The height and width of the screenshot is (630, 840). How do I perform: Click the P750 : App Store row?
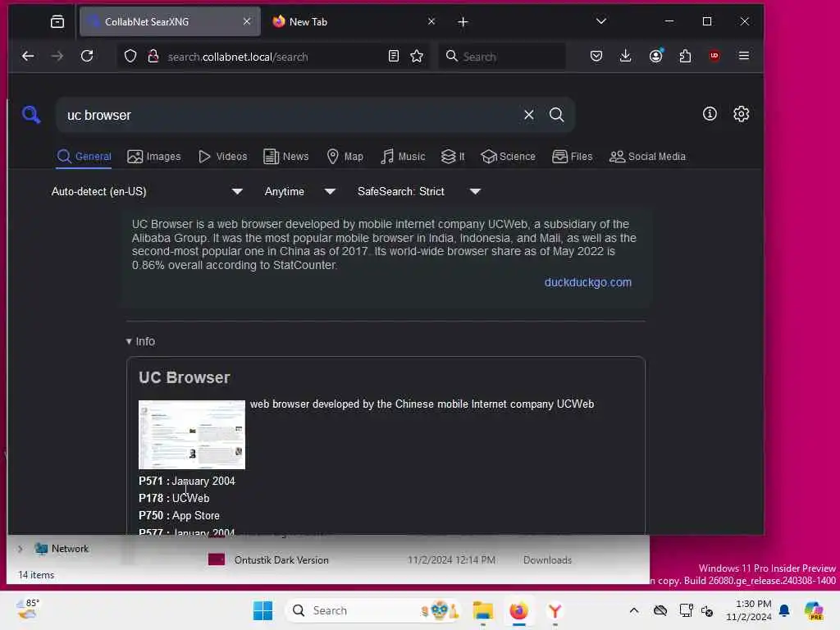click(x=179, y=515)
